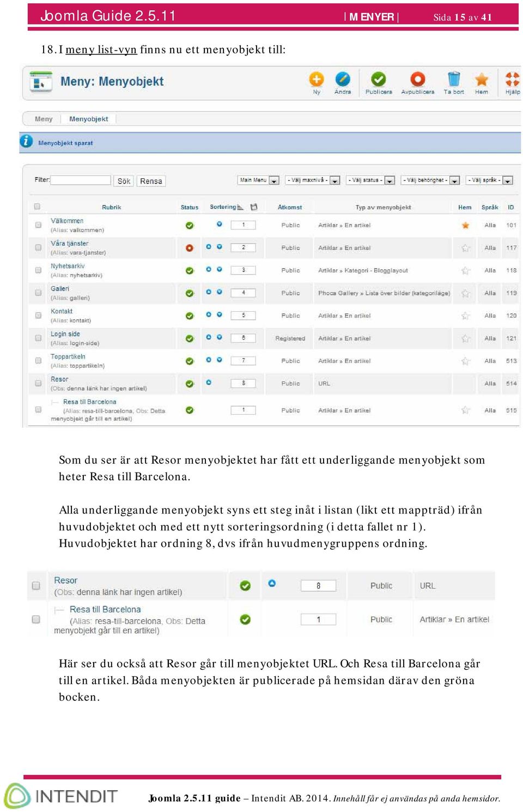Tick checkbox for Våra tjänster row
Screen dimensions: 523x812
[38, 247]
